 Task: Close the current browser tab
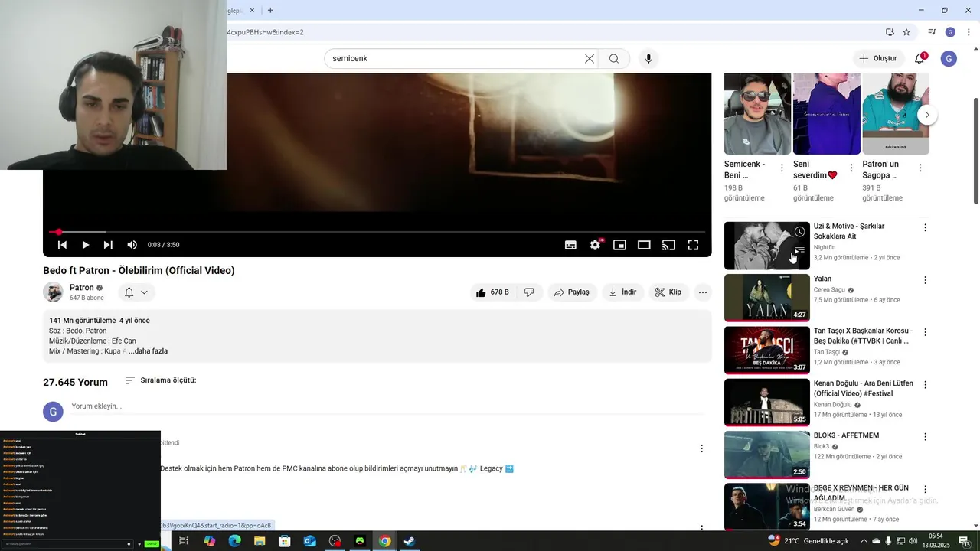(x=253, y=11)
